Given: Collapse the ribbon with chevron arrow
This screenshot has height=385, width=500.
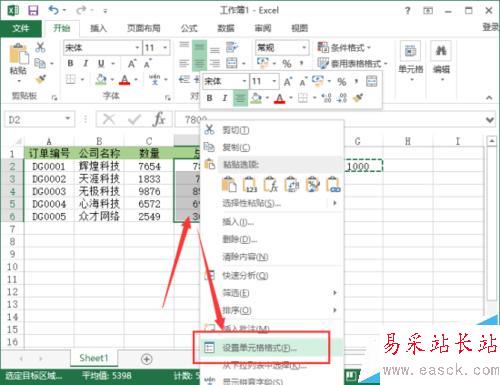Looking at the screenshot, I should 489,98.
